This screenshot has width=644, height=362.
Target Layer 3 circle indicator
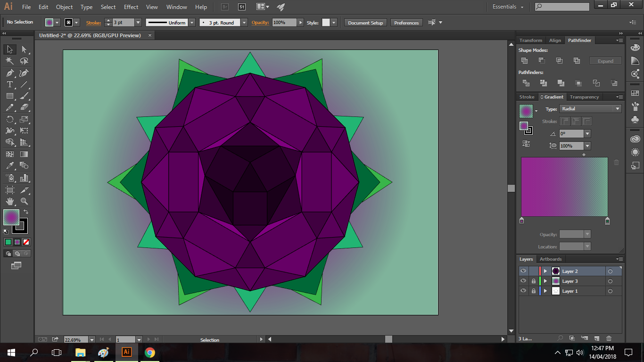(x=610, y=281)
